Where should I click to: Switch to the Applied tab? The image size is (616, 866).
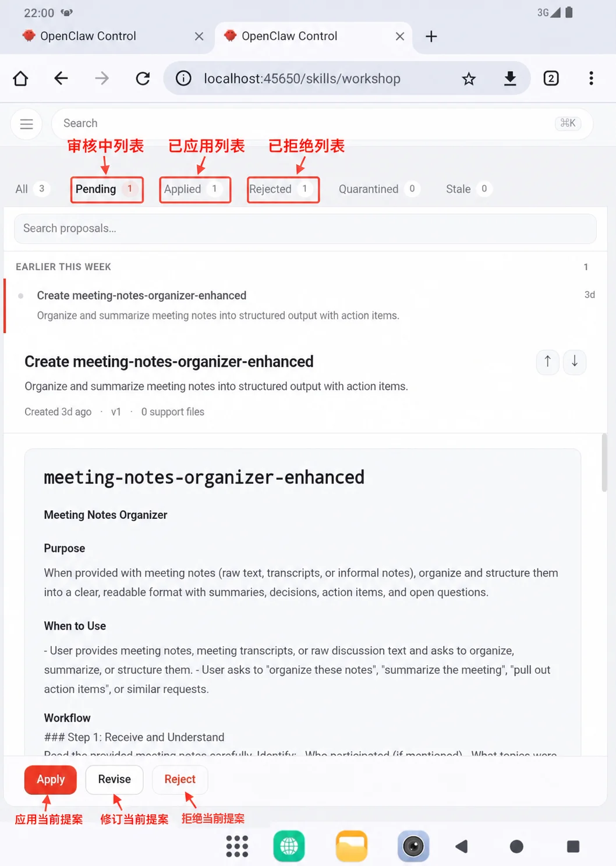[195, 189]
